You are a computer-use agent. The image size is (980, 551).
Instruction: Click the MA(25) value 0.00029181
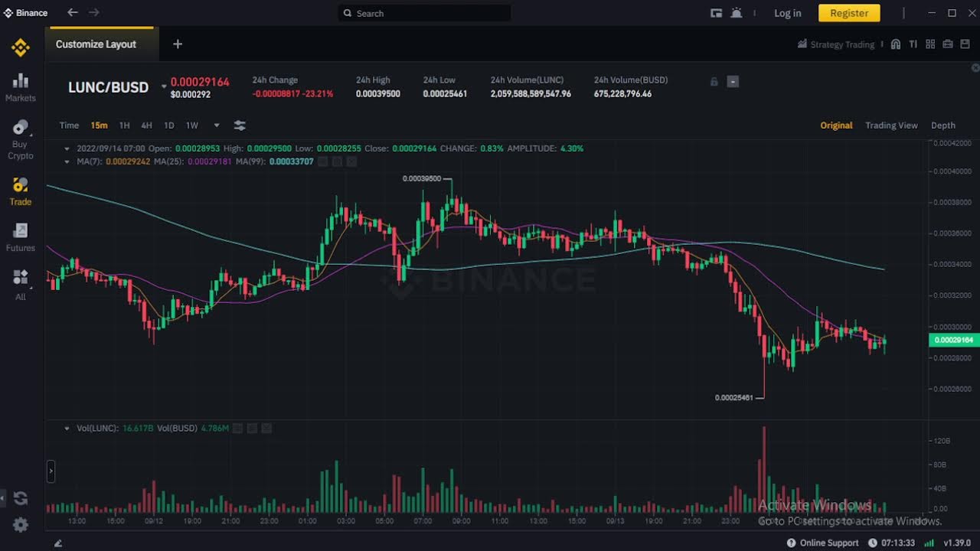210,161
